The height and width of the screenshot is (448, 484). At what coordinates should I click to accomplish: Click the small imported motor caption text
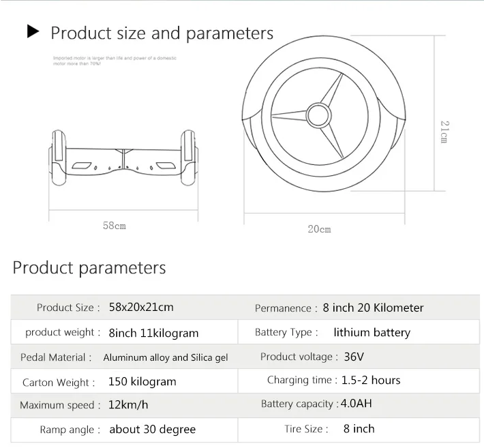pos(115,61)
